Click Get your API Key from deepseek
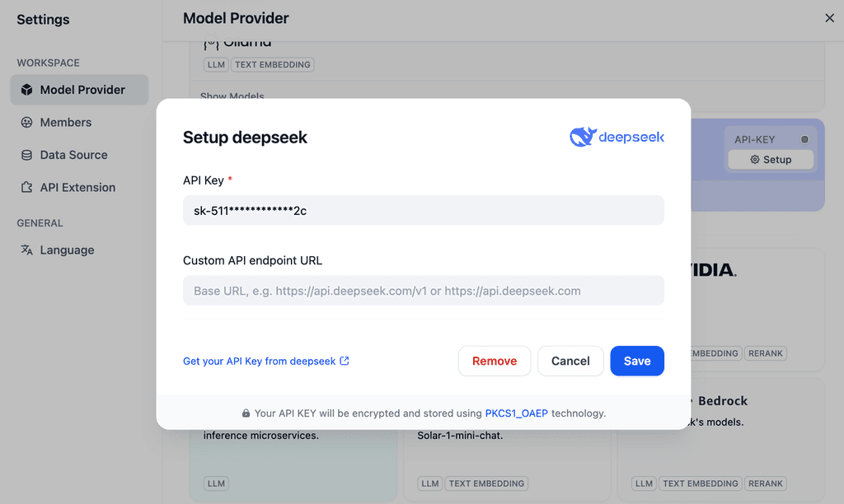The width and height of the screenshot is (844, 504). 260,360
